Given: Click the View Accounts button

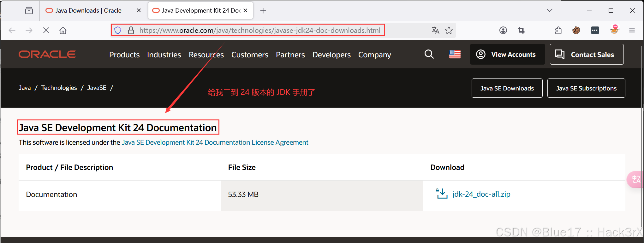Looking at the screenshot, I should pos(507,54).
